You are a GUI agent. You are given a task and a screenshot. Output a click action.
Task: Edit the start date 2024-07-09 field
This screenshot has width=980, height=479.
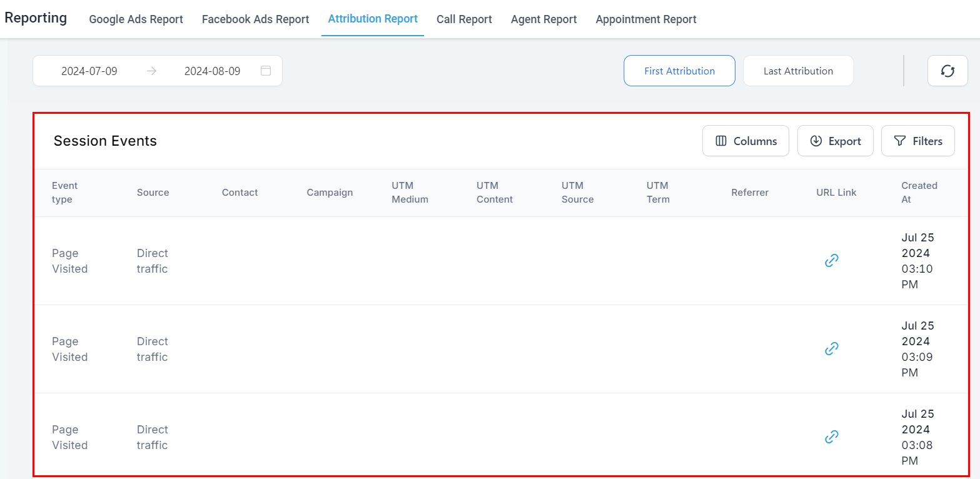coord(89,71)
